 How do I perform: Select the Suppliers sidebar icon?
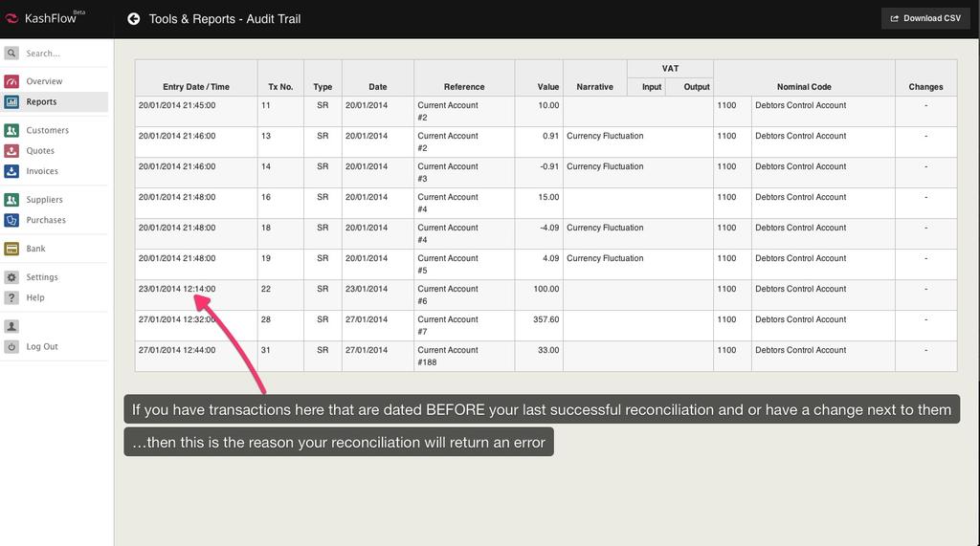click(11, 200)
